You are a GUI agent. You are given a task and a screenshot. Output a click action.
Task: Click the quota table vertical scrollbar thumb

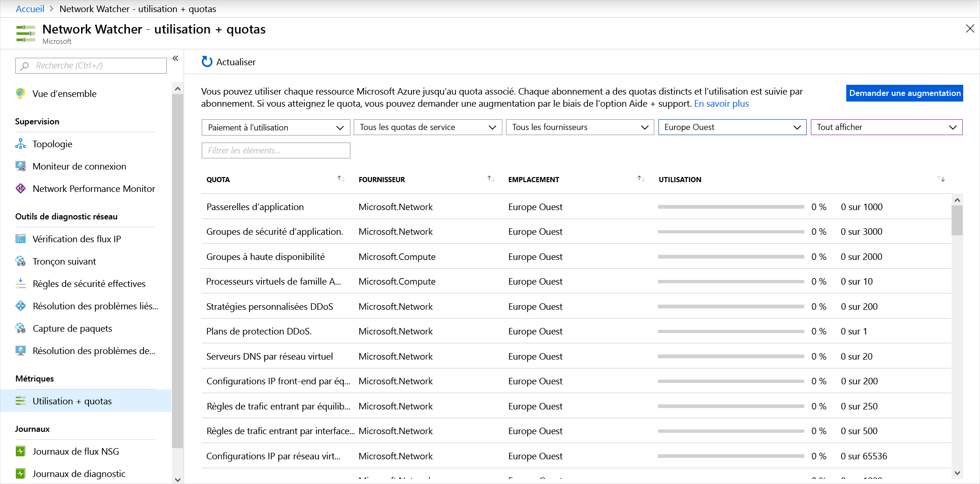[957, 220]
